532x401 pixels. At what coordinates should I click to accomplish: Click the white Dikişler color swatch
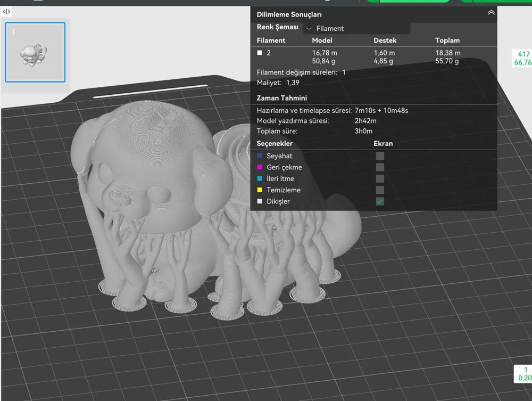(259, 201)
